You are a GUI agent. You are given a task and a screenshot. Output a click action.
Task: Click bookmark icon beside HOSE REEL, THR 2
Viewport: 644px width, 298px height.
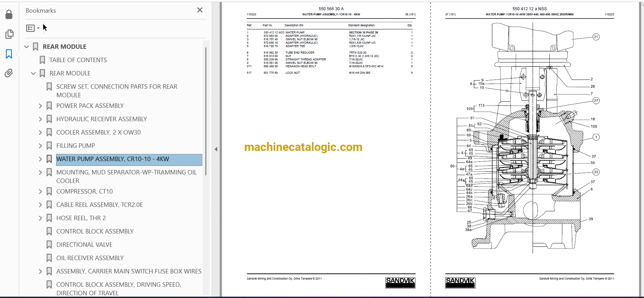coord(49,218)
